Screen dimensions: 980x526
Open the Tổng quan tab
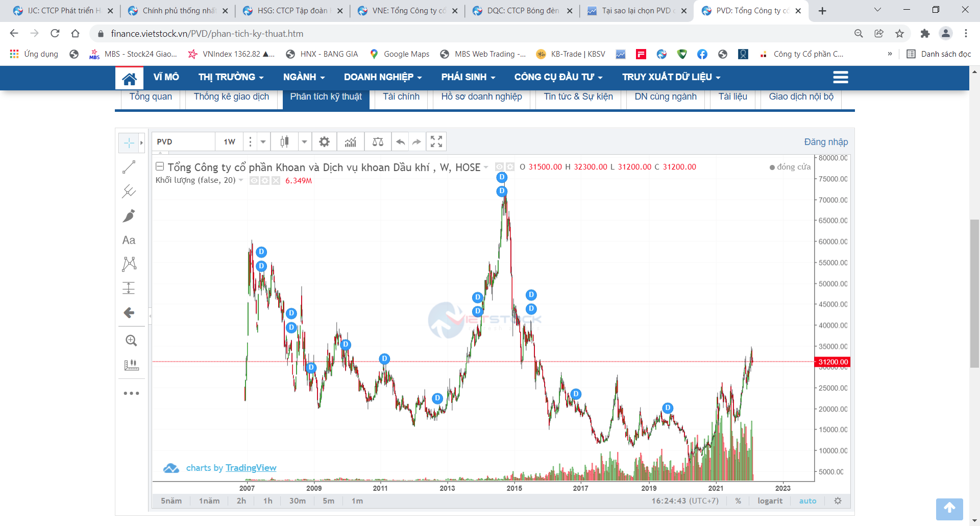(x=151, y=97)
